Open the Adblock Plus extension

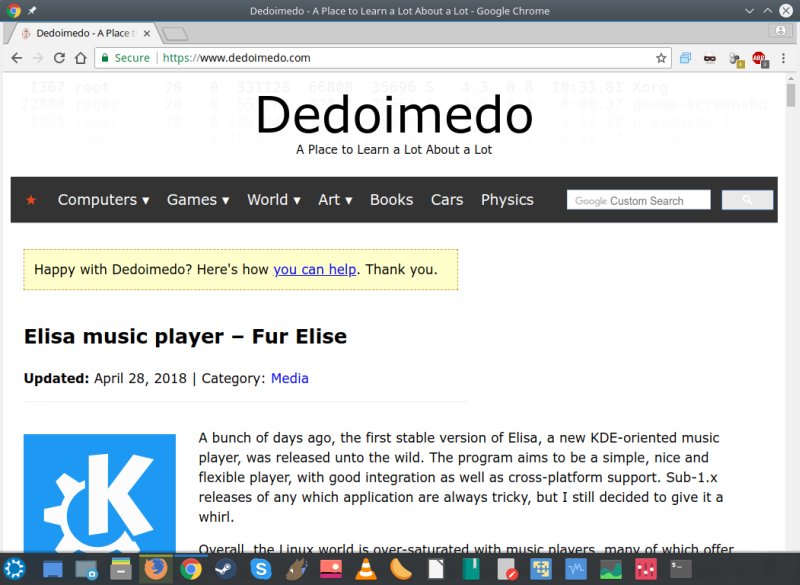[759, 59]
